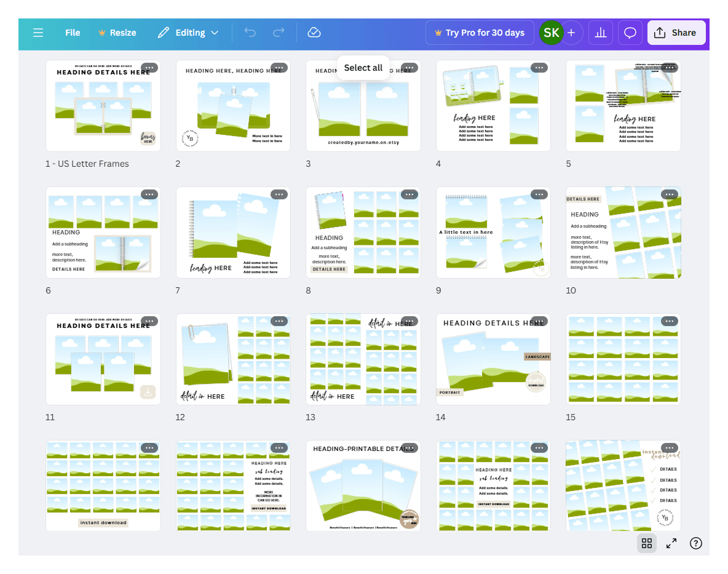Image resolution: width=728 pixels, height=574 pixels.
Task: Select the Heading-Printable Details thumbnail
Action: pyautogui.click(x=363, y=486)
